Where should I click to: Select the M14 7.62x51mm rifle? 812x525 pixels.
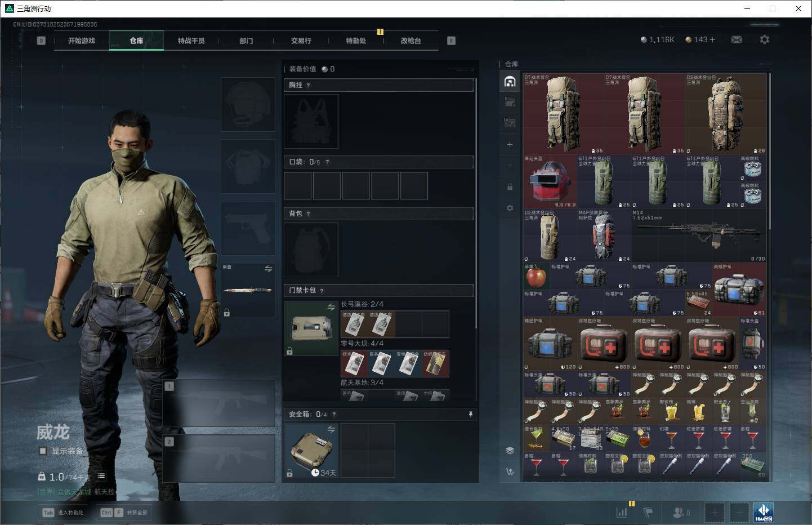click(x=699, y=236)
